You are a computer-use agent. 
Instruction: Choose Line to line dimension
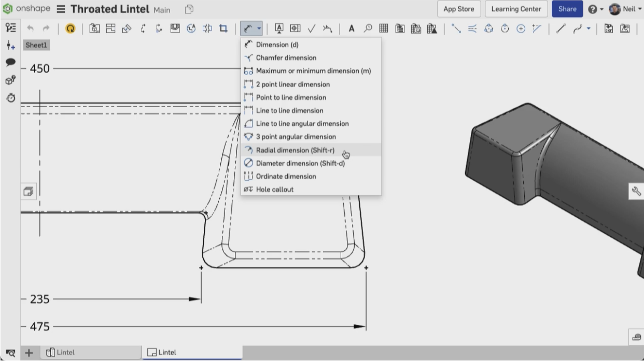311,110
